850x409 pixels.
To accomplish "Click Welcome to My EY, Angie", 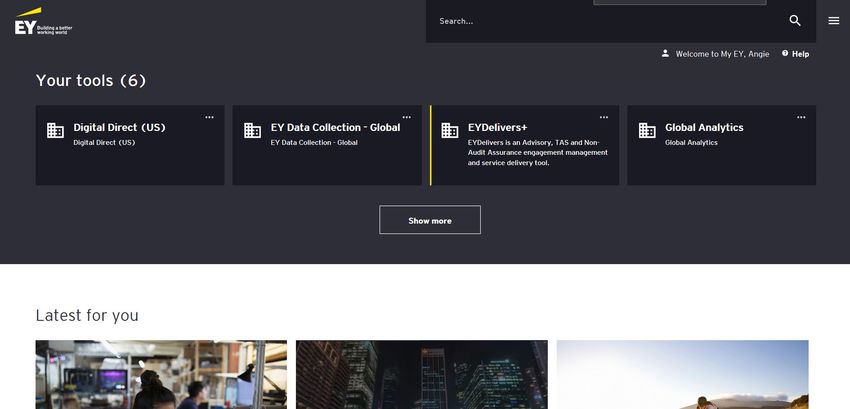I will click(722, 54).
